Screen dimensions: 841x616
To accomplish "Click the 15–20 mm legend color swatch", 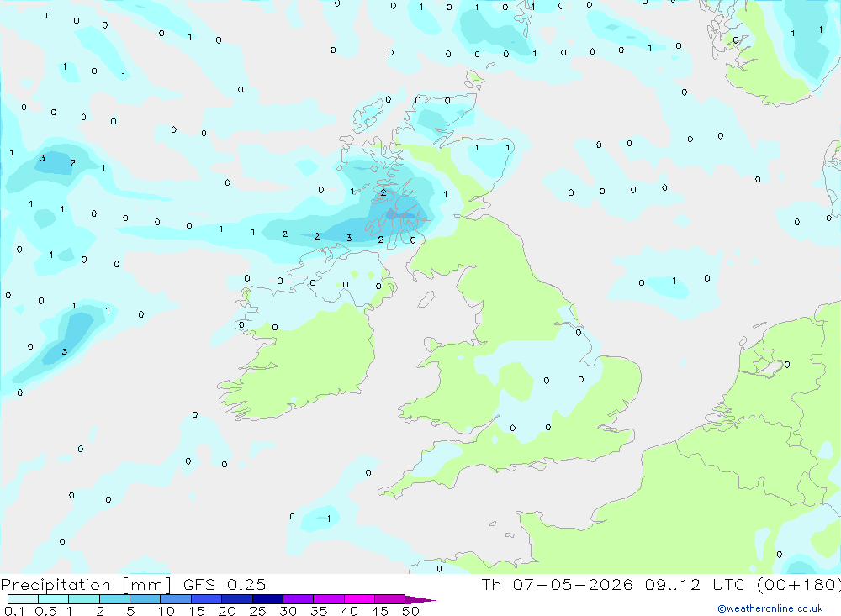I will pos(206,599).
